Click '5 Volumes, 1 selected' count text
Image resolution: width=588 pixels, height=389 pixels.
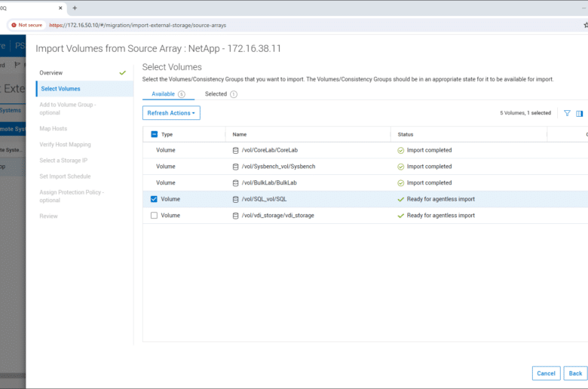(x=525, y=113)
